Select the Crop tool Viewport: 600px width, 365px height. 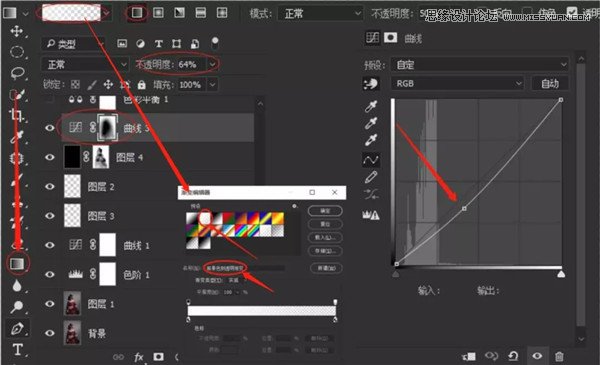coord(16,115)
